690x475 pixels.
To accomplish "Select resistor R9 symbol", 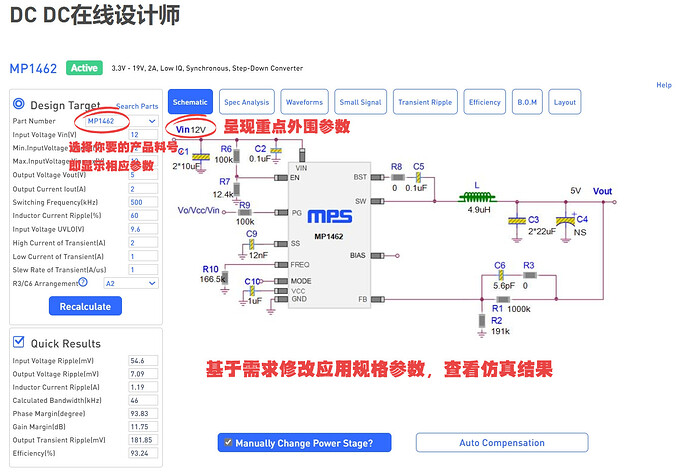I will pos(245,213).
